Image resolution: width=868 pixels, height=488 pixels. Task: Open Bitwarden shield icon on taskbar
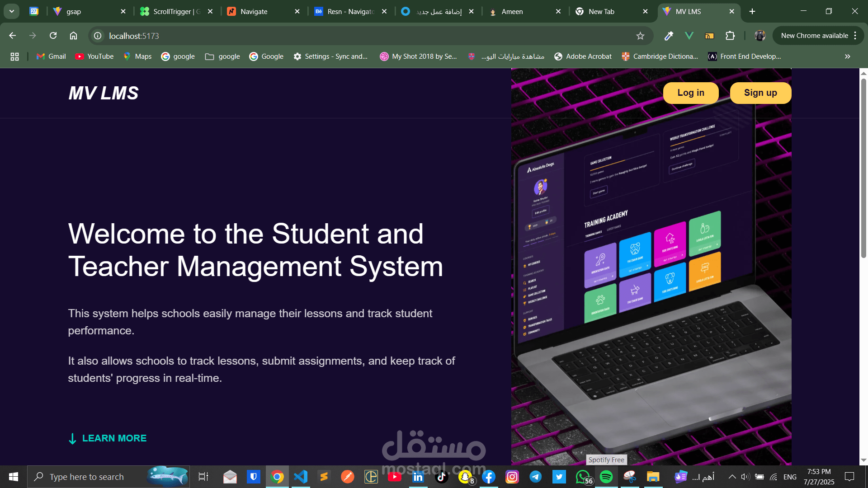click(x=253, y=477)
